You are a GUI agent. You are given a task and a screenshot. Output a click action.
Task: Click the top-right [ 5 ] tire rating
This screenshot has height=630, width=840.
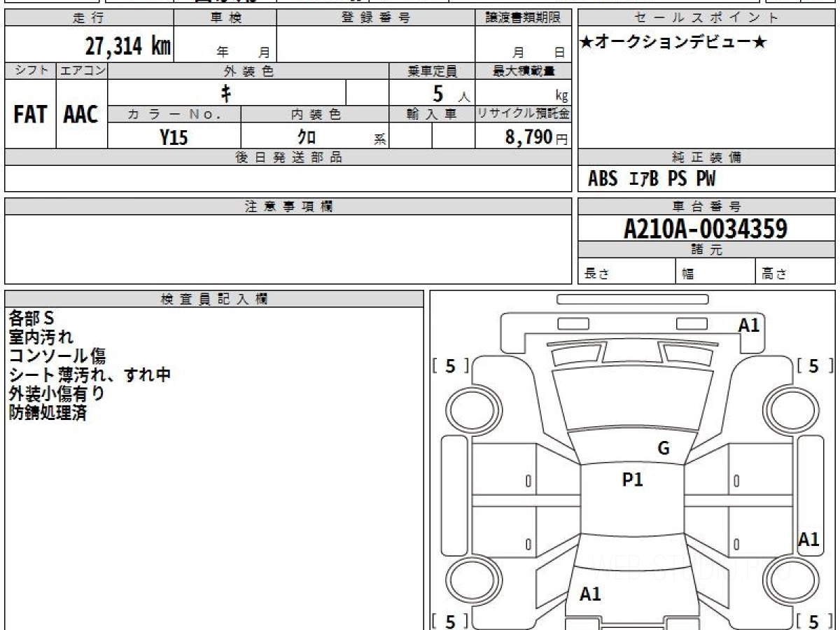tap(815, 366)
